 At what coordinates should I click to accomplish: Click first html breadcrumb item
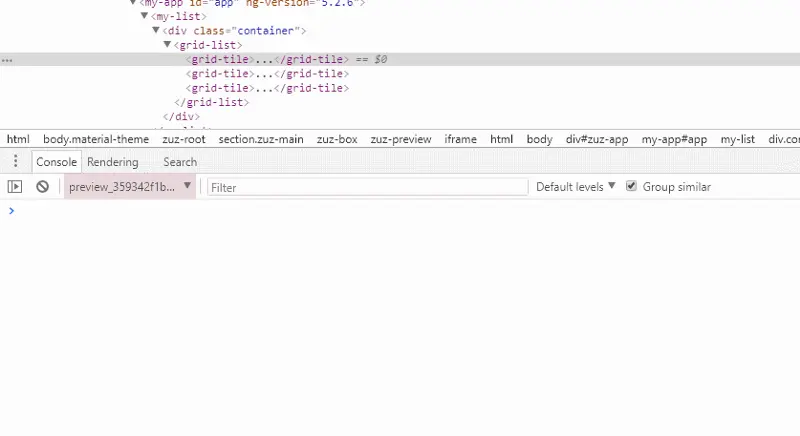pyautogui.click(x=18, y=139)
